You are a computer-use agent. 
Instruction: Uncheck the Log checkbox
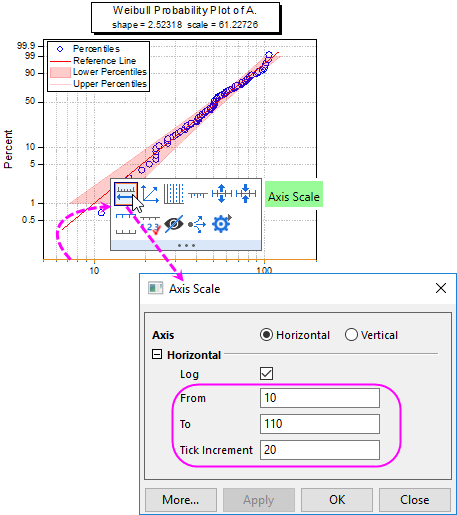[266, 374]
